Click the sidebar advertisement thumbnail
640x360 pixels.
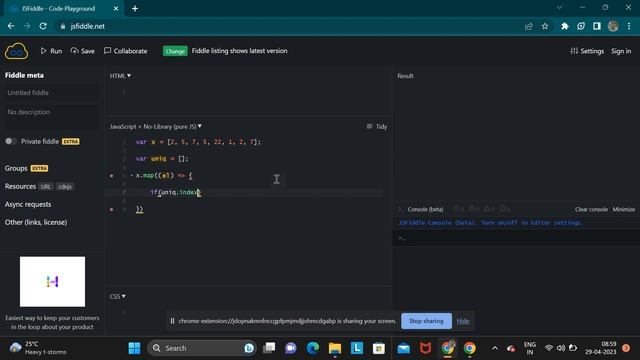coord(53,281)
